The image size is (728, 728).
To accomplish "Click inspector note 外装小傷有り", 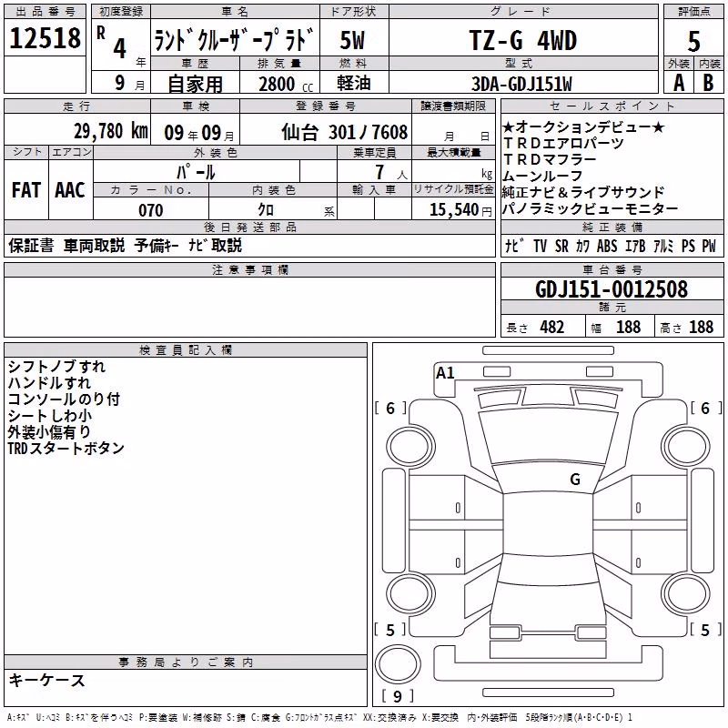I will (49, 431).
